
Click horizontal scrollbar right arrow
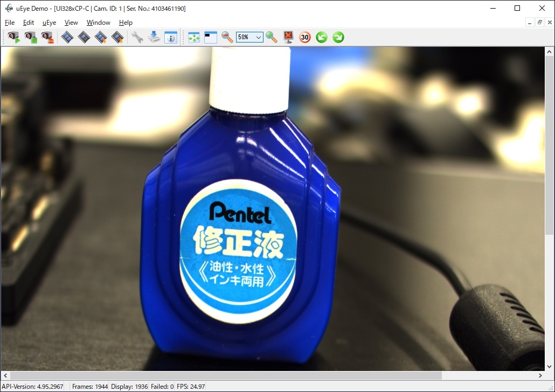[x=540, y=375]
